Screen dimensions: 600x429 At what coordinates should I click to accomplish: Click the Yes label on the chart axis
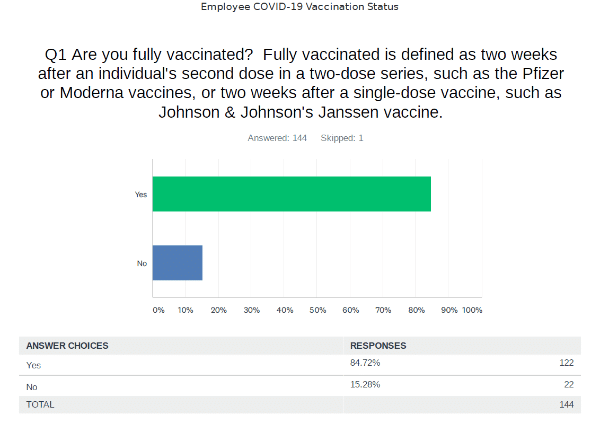[x=141, y=194]
